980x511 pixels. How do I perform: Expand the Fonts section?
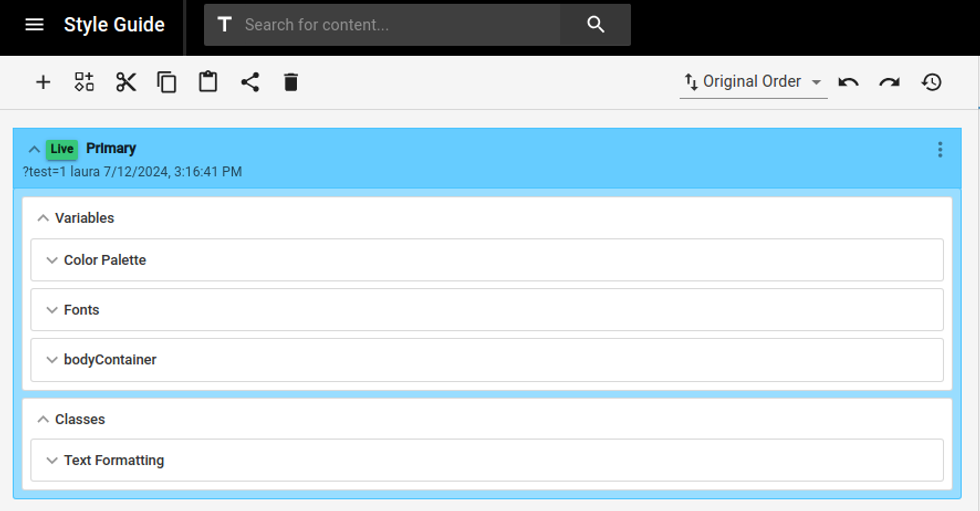(52, 310)
